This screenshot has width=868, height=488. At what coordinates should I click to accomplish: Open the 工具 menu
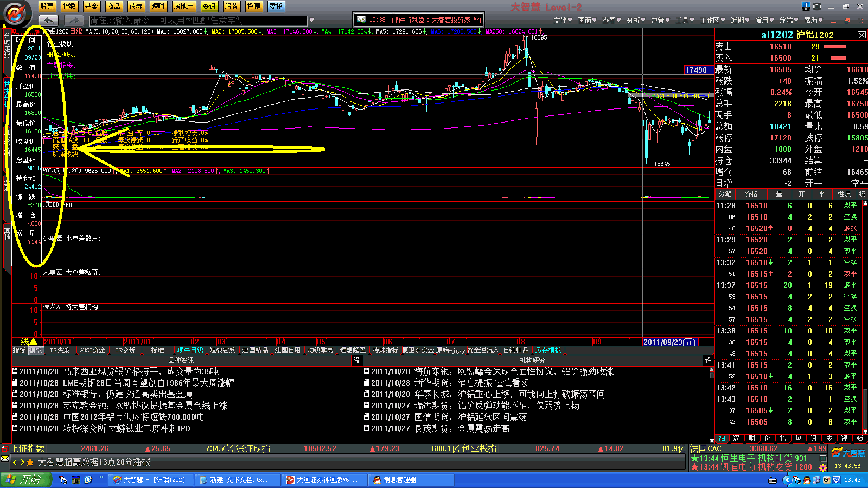(x=685, y=21)
